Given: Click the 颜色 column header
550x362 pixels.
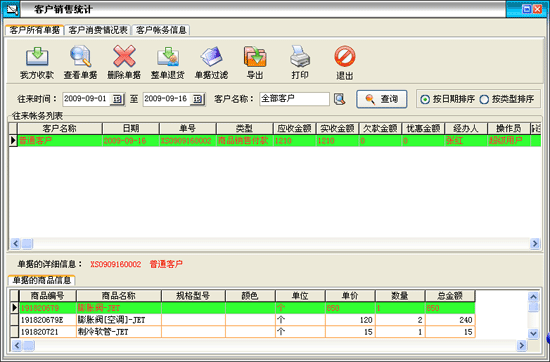Looking at the screenshot, I should coord(250,296).
